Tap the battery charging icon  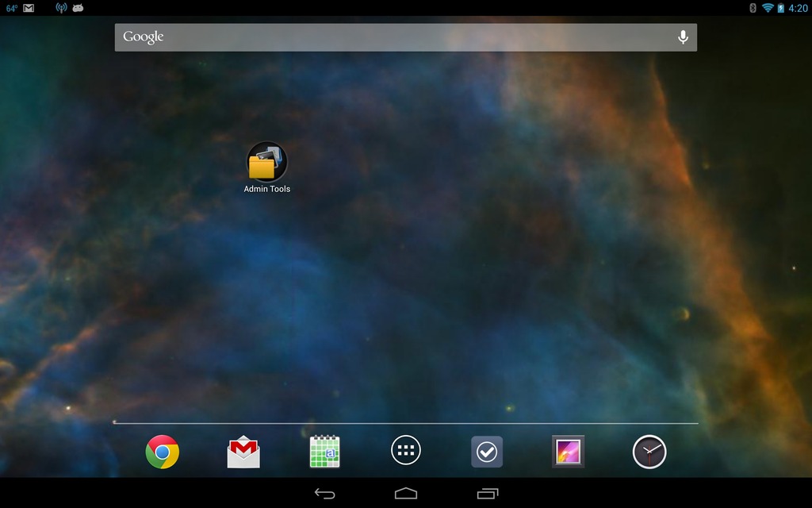[780, 8]
